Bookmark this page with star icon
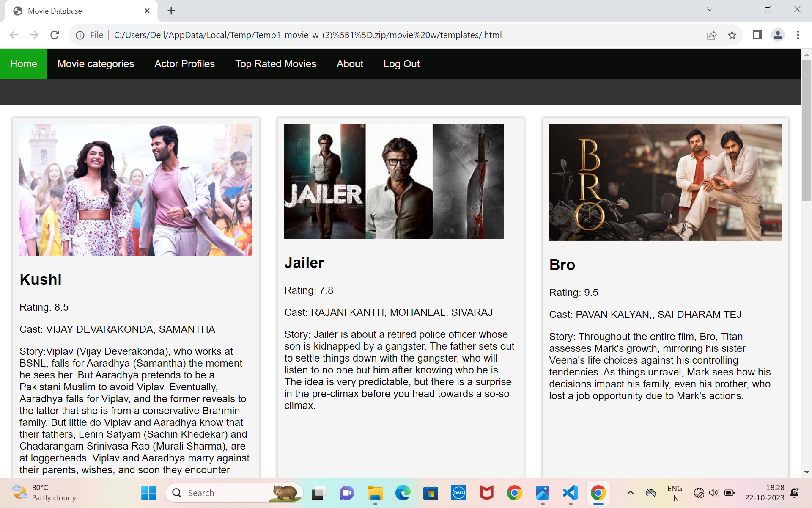Viewport: 812px width, 508px height. (x=732, y=35)
